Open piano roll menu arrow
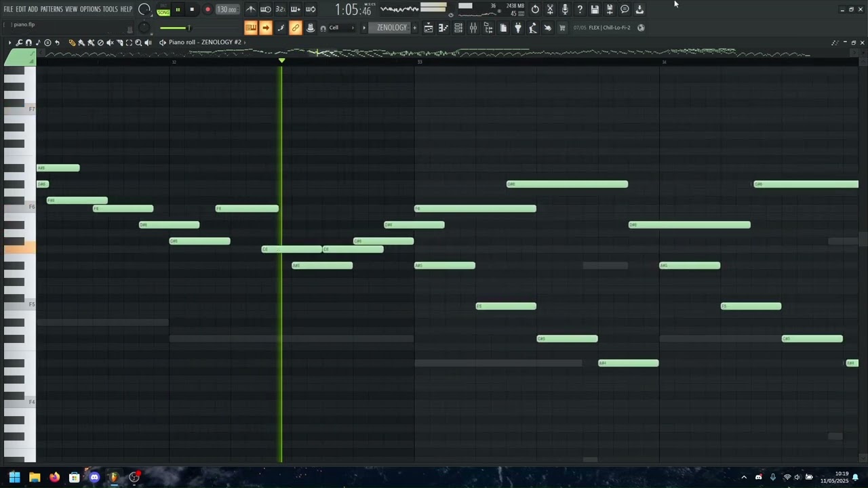The height and width of the screenshot is (488, 868). tap(10, 43)
